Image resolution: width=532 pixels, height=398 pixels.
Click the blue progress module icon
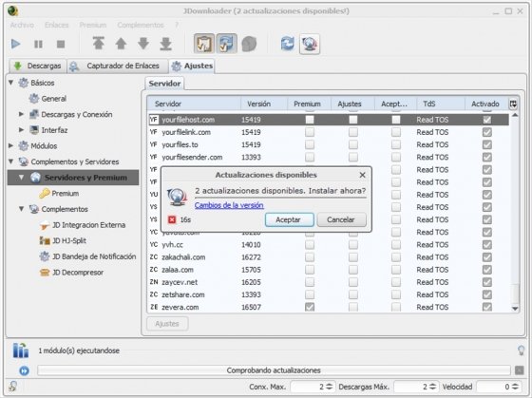[24, 370]
